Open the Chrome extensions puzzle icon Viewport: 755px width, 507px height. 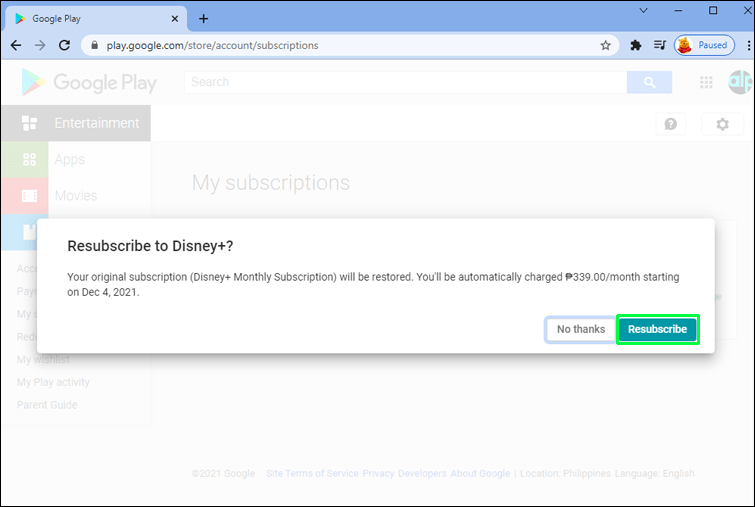(636, 45)
